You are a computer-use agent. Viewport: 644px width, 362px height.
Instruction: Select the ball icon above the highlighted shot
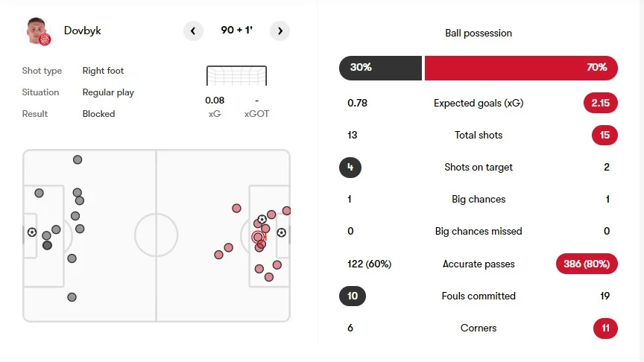(x=262, y=219)
